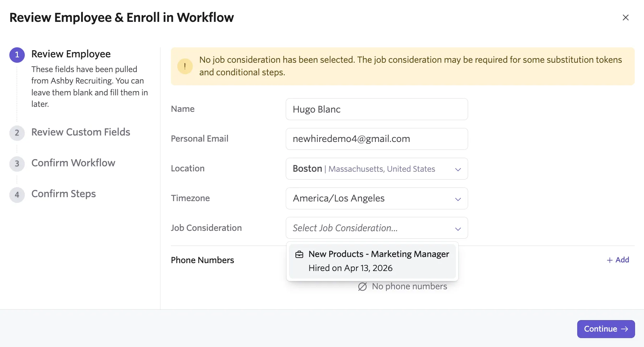Click the Timezone label
644x347 pixels.
click(x=190, y=198)
